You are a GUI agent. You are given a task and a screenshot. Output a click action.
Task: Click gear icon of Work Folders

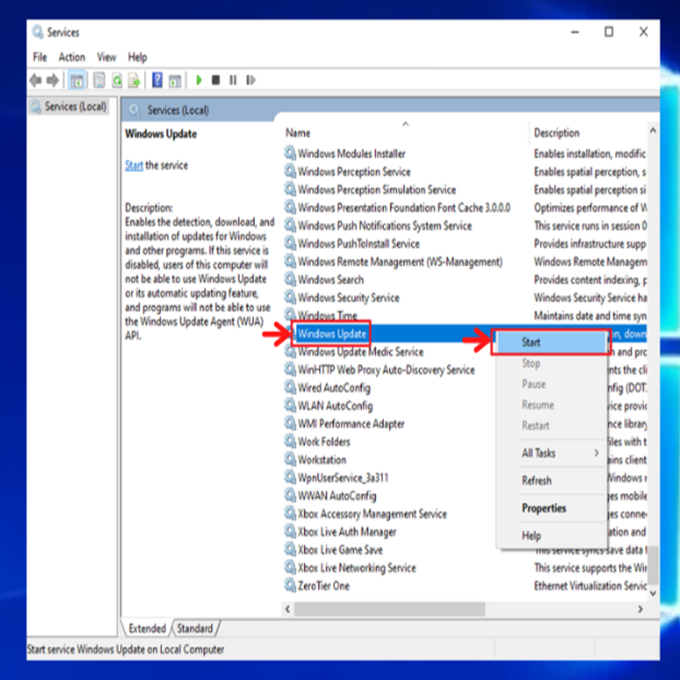click(x=290, y=441)
